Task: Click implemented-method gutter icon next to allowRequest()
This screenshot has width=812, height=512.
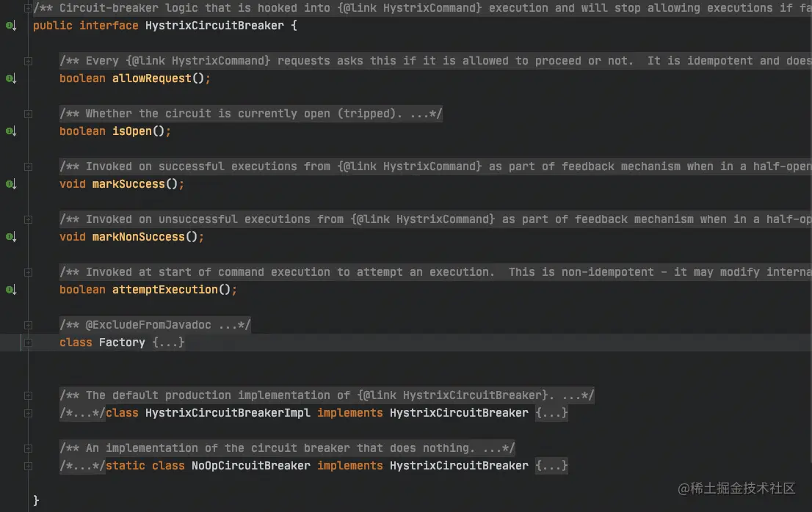Action: 11,78
